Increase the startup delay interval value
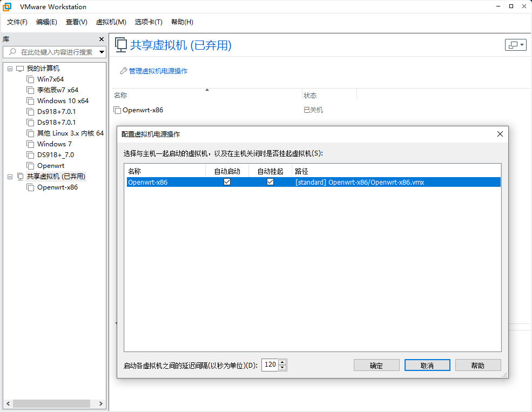532x412 pixels. tap(282, 362)
